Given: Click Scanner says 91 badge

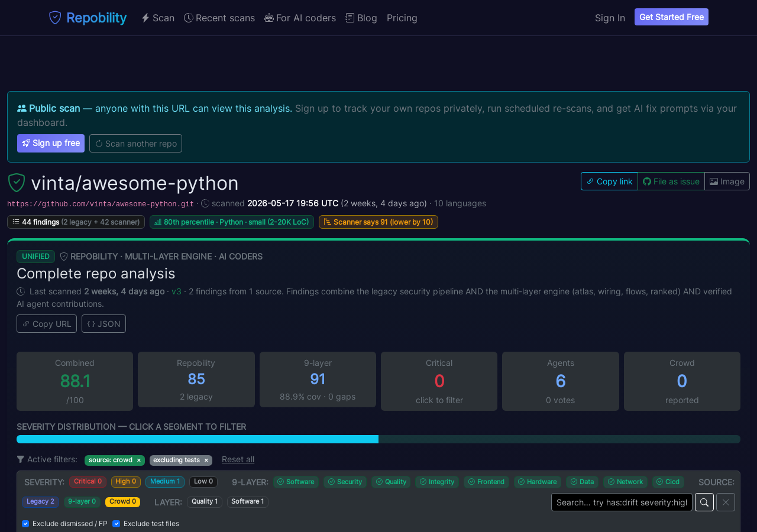Looking at the screenshot, I should (x=378, y=222).
